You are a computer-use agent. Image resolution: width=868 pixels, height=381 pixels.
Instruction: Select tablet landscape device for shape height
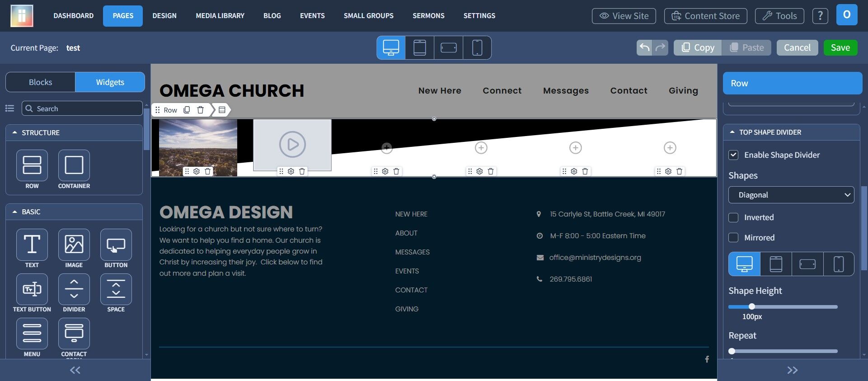[807, 264]
